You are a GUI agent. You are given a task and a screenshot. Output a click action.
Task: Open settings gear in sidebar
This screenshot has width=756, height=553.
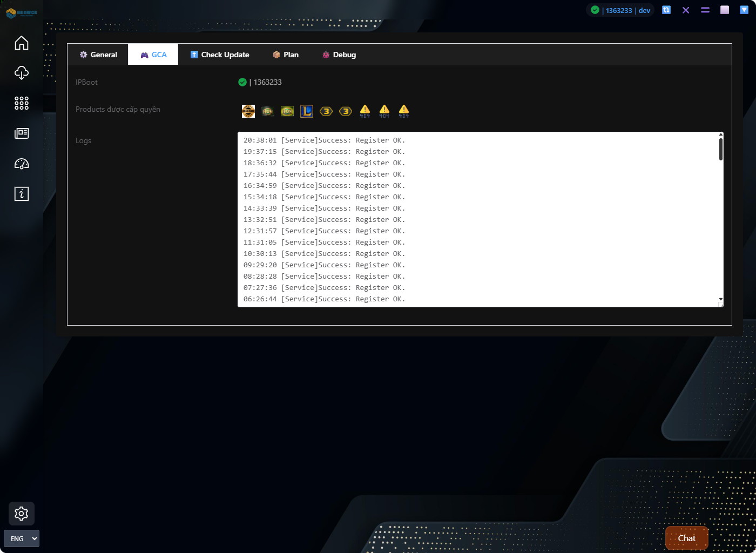[22, 514]
